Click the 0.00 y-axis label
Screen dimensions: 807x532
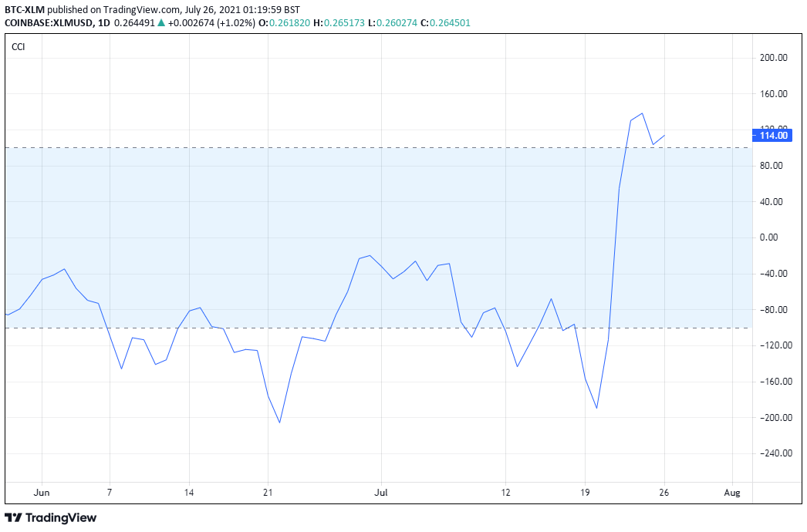769,237
